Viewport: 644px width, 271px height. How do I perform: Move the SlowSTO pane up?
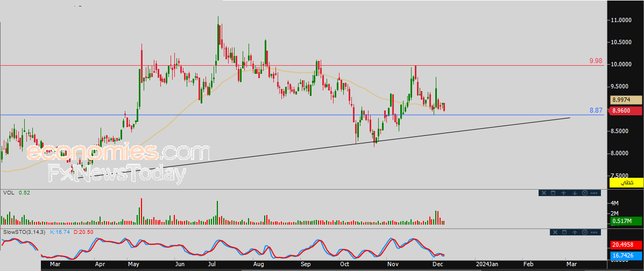coord(575,232)
